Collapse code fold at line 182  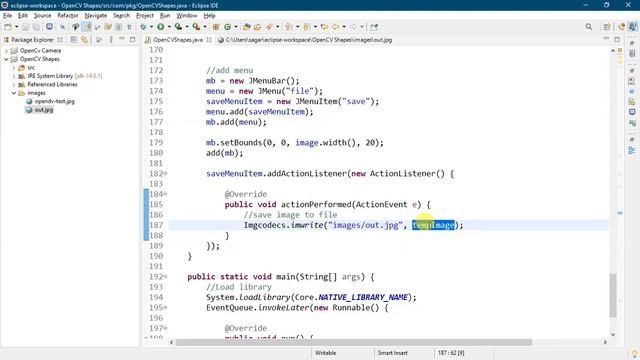165,173
